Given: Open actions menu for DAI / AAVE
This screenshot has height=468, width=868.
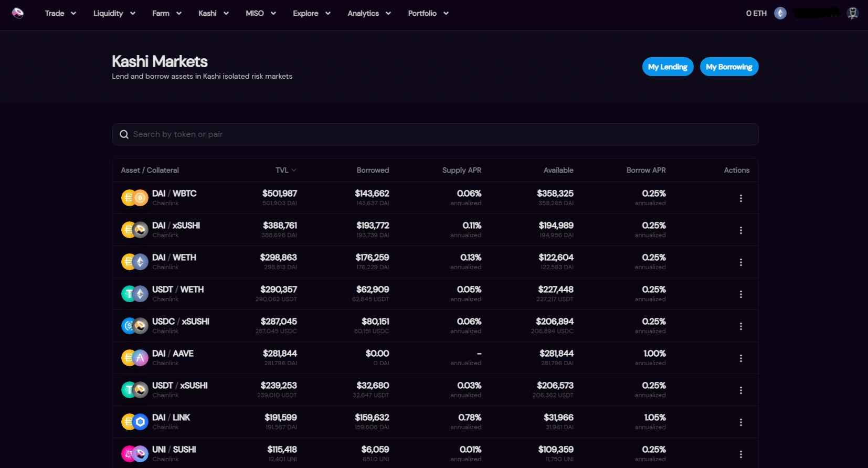Looking at the screenshot, I should [x=740, y=358].
